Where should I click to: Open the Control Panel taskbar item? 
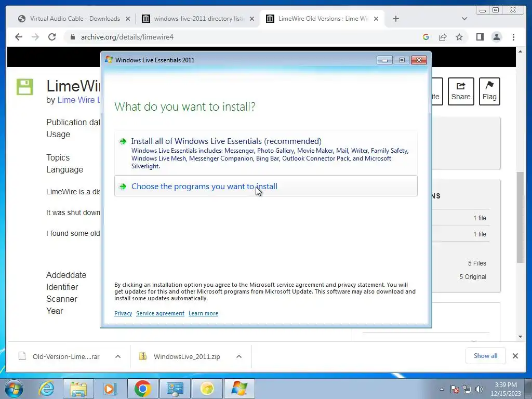(175, 389)
